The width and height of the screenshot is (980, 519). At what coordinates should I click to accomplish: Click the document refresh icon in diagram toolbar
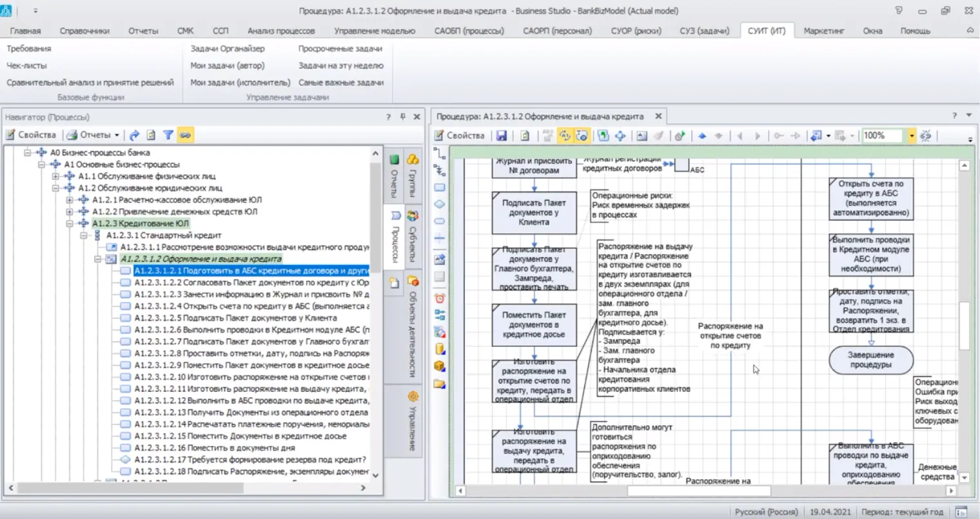click(x=525, y=135)
